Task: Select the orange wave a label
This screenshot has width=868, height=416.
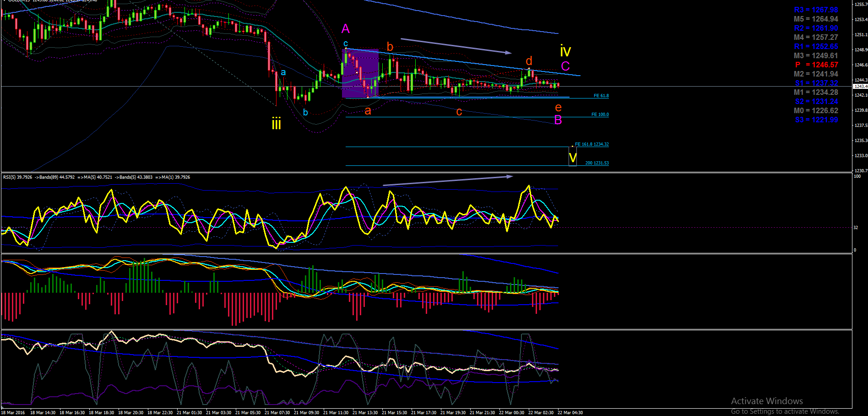Action: pos(368,111)
